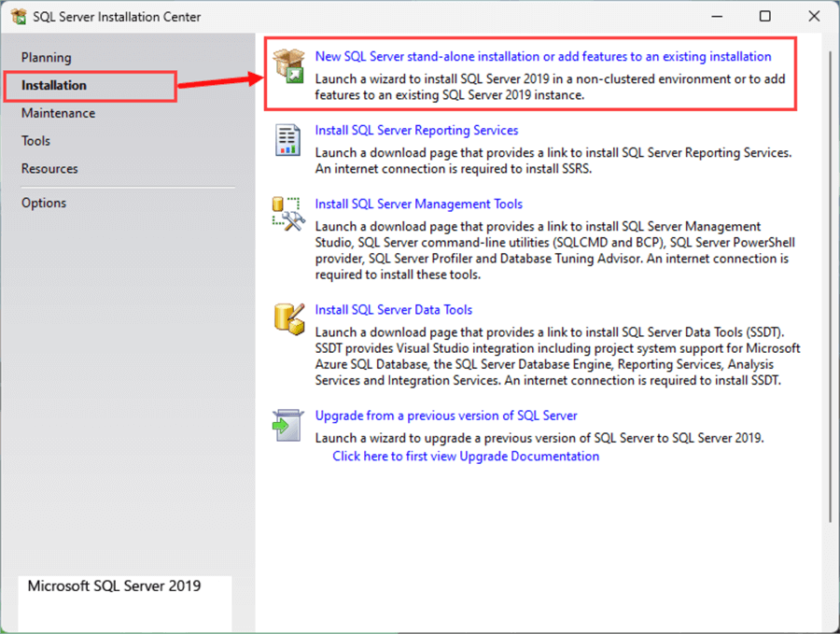Click the new stand-alone installation box icon

point(288,66)
